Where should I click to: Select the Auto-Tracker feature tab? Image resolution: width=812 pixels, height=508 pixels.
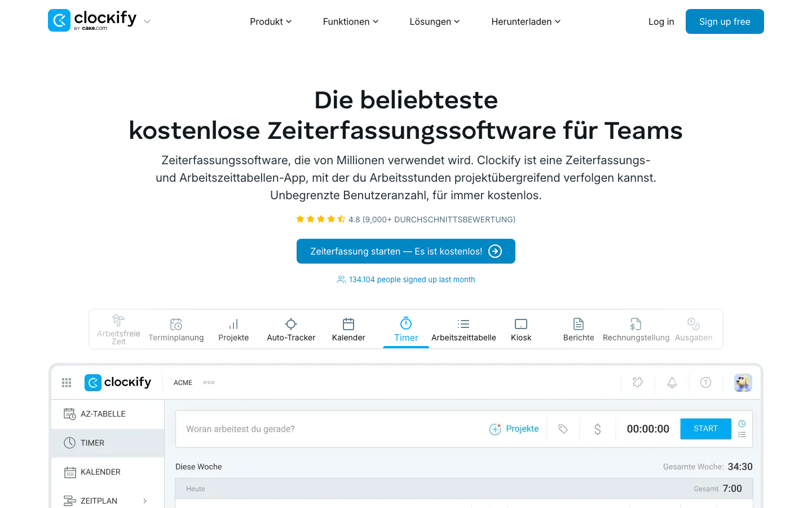coord(291,330)
